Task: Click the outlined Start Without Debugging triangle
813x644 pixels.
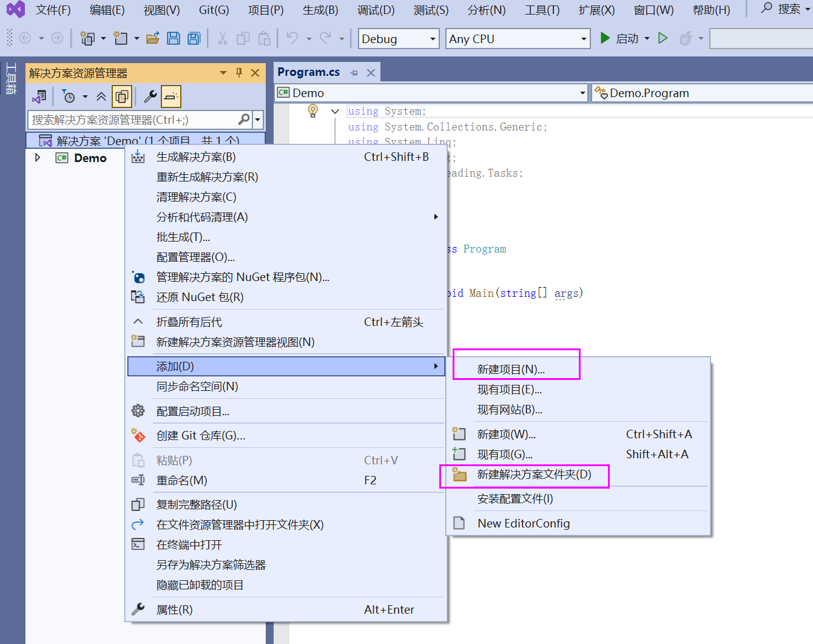Action: pos(663,38)
